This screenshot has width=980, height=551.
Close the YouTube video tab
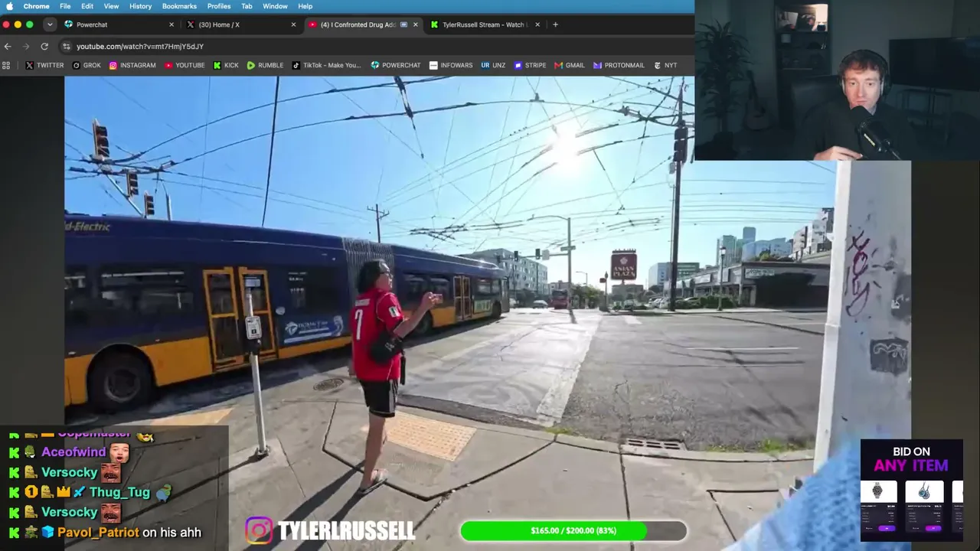point(416,24)
